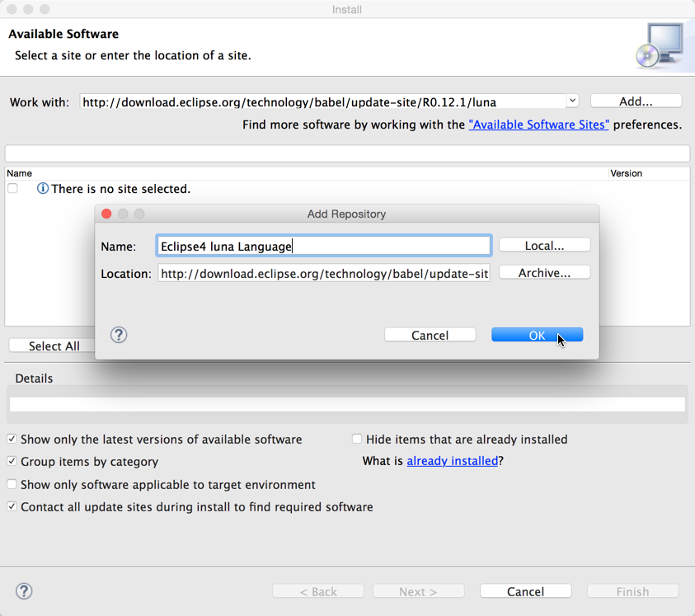Toggle Group items by category checkbox
This screenshot has height=616, width=695.
12,461
